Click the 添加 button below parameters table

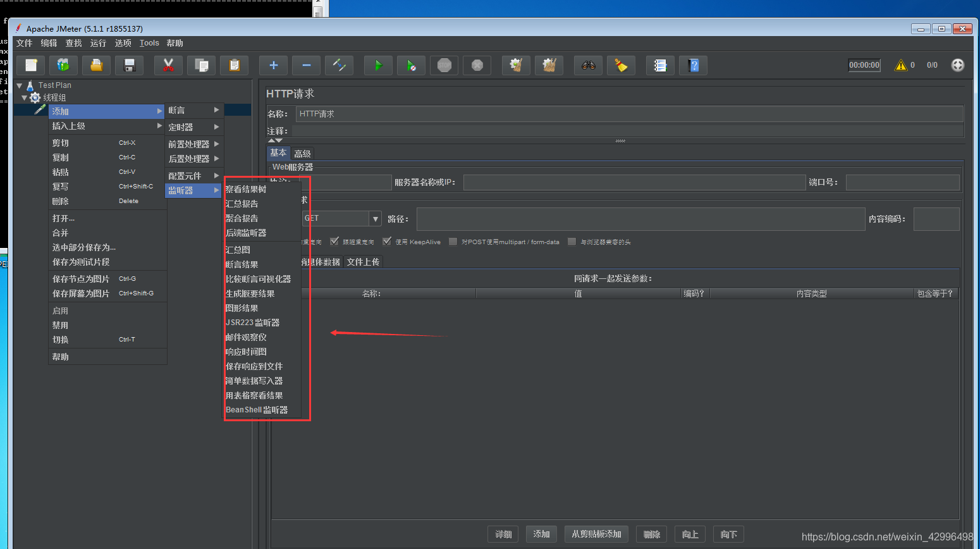tap(541, 534)
